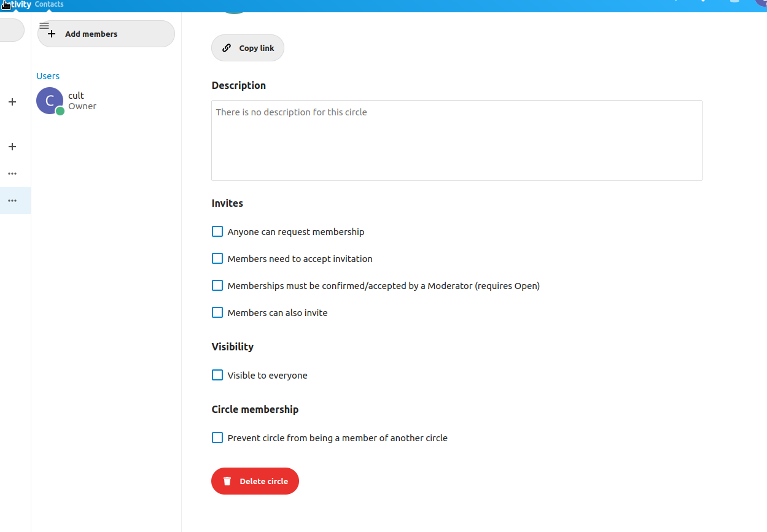This screenshot has width=767, height=532.
Task: Click the lower plus icon in left sidebar
Action: pos(12,147)
